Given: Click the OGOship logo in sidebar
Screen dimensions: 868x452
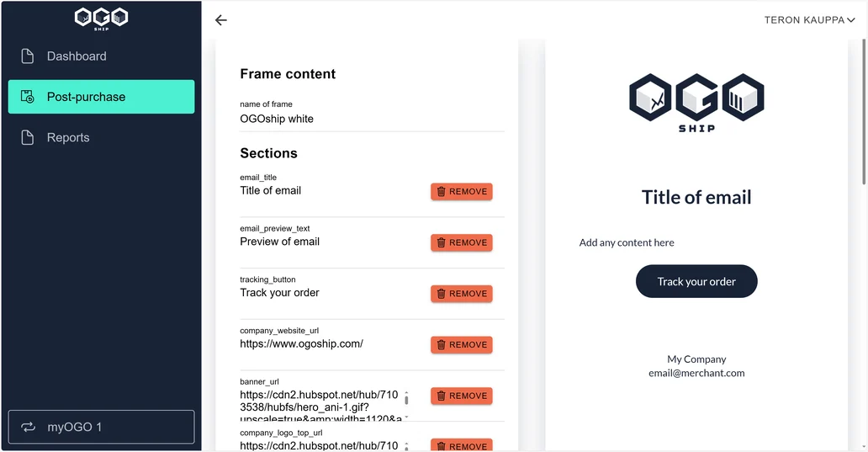Looking at the screenshot, I should click(101, 19).
